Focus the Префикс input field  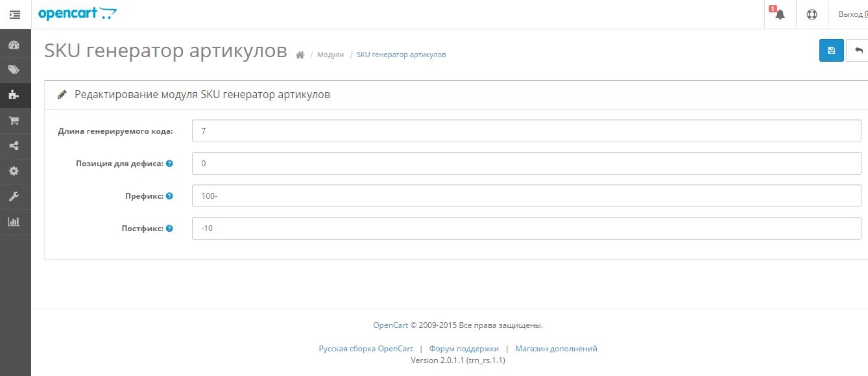[x=527, y=195]
